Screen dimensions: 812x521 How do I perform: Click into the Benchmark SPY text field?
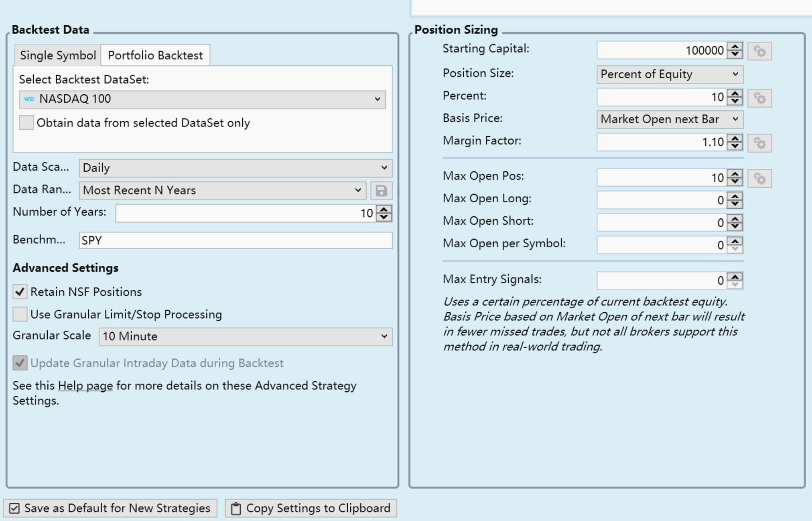click(x=235, y=240)
